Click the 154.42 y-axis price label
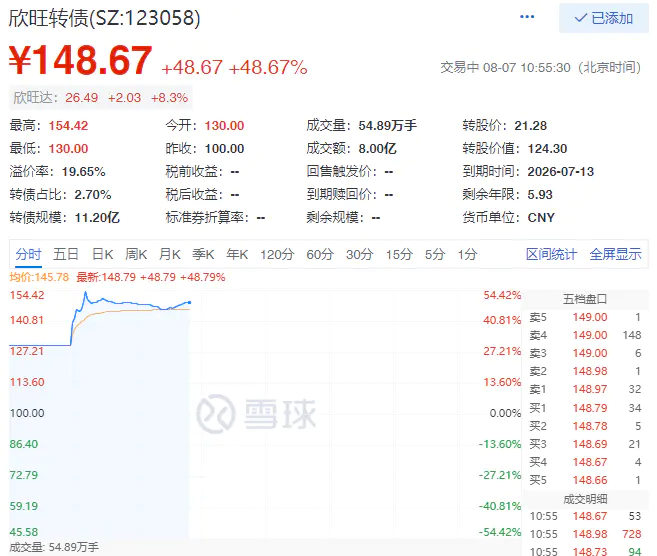 27,295
